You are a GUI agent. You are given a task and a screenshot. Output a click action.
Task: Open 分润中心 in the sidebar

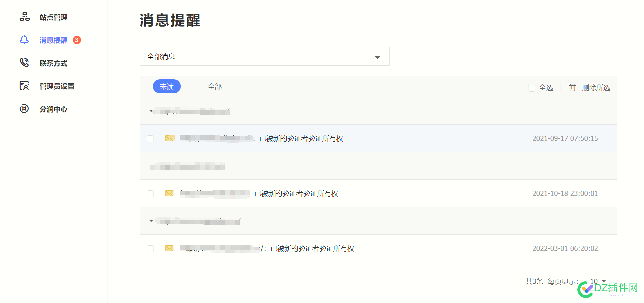(x=53, y=109)
